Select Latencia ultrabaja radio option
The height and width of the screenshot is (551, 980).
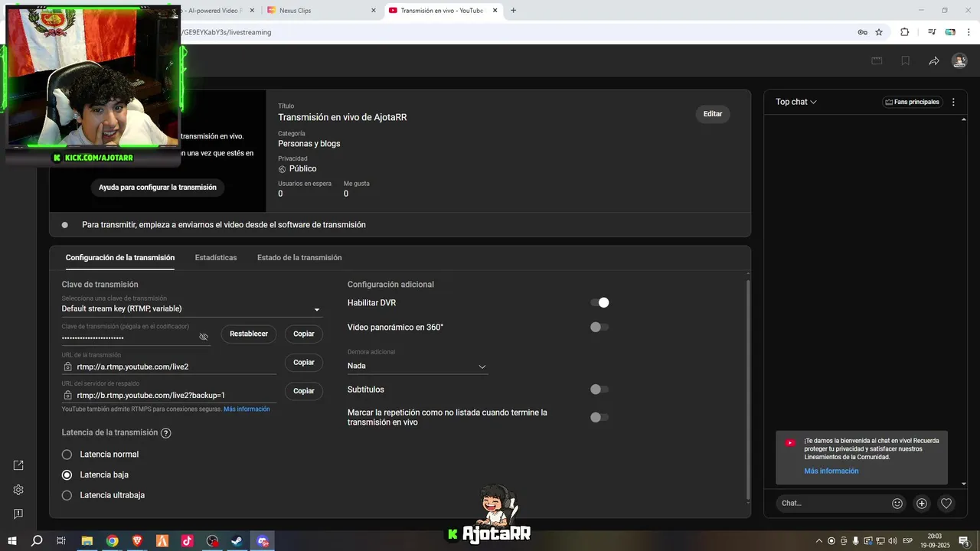[x=67, y=495]
